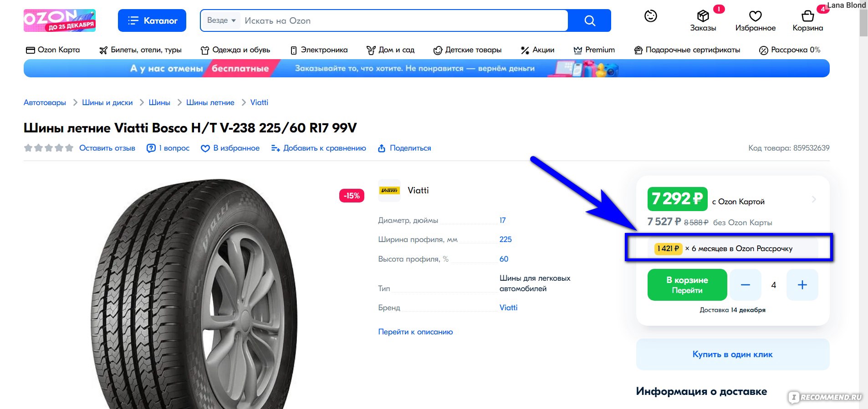Go to Viatti breadcrumb
Image resolution: width=868 pixels, height=409 pixels.
tap(259, 103)
